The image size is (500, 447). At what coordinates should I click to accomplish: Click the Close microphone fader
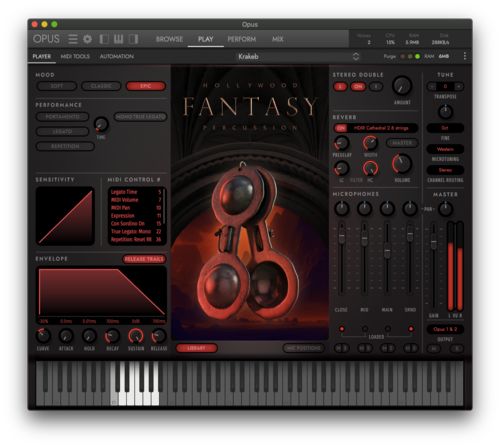(342, 236)
